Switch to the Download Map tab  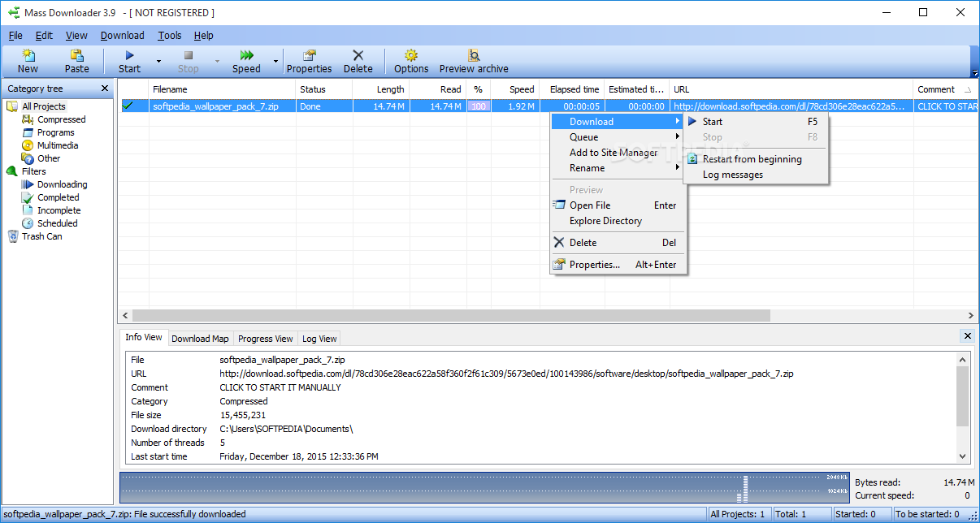coord(200,339)
